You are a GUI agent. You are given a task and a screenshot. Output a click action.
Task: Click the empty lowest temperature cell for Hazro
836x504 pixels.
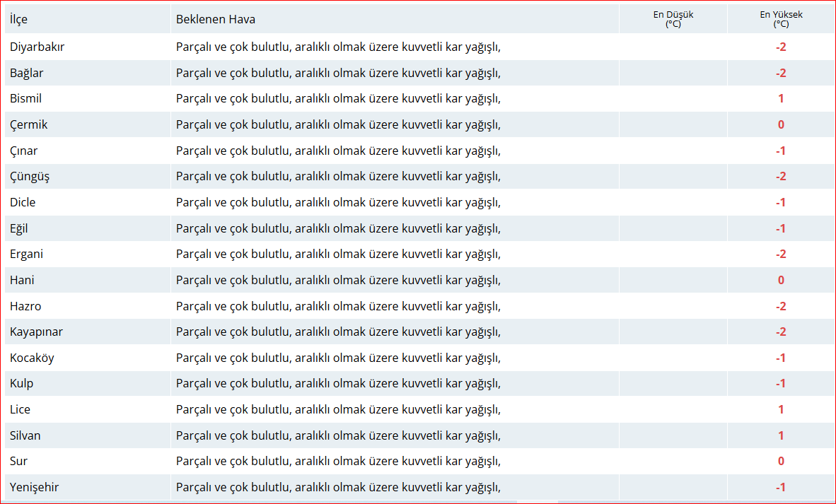point(673,306)
